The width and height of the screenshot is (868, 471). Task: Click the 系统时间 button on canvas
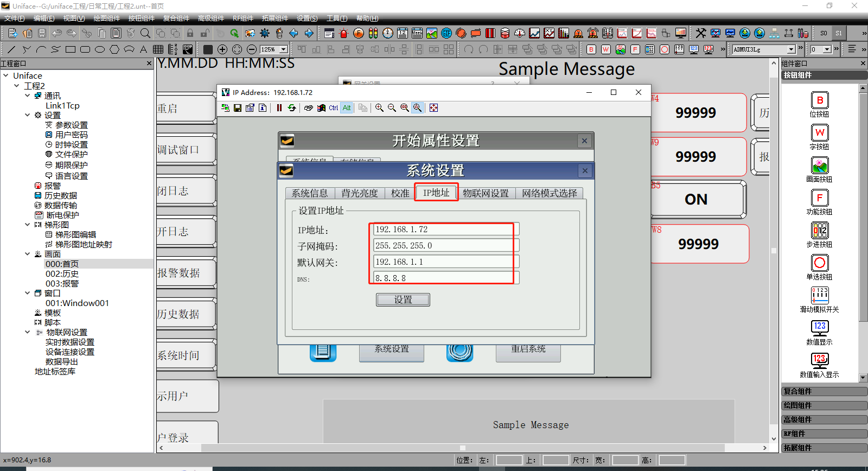[x=186, y=355]
